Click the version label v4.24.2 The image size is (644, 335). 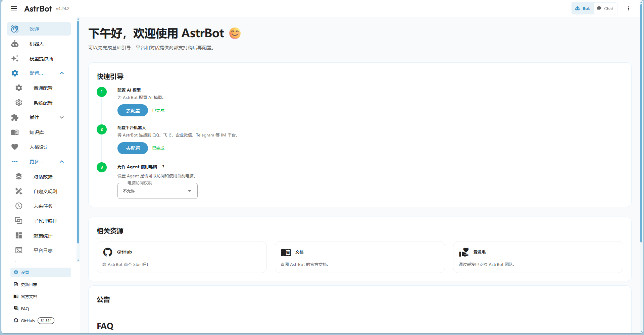point(63,9)
